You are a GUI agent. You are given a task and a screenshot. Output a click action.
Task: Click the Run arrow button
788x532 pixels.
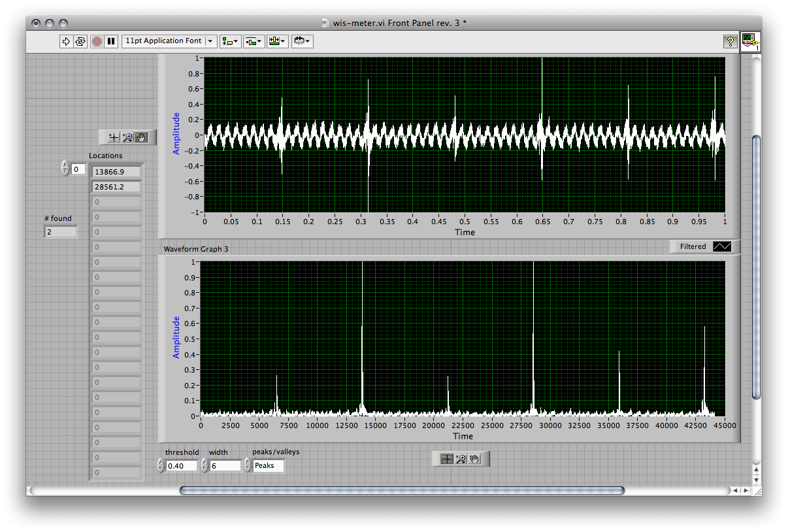click(x=66, y=41)
